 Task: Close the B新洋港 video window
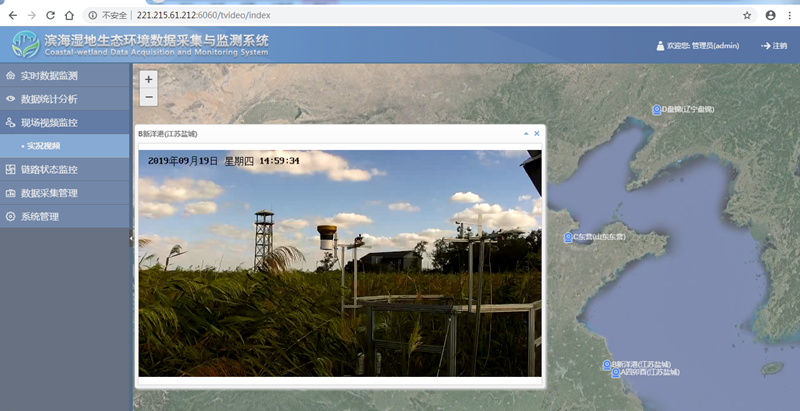coord(537,133)
